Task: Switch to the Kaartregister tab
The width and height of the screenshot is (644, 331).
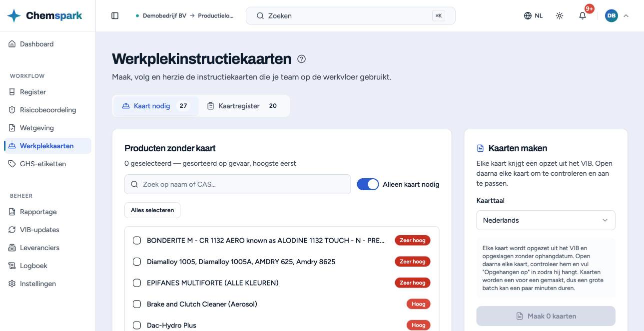Action: (243, 106)
